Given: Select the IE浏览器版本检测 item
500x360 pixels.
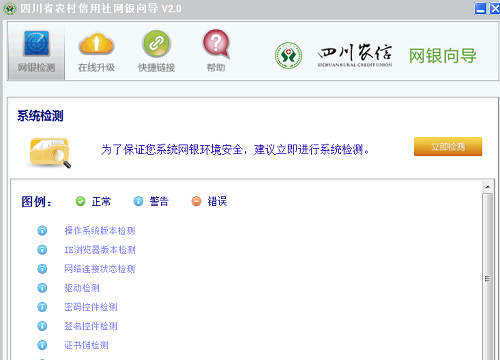Looking at the screenshot, I should click(100, 249).
